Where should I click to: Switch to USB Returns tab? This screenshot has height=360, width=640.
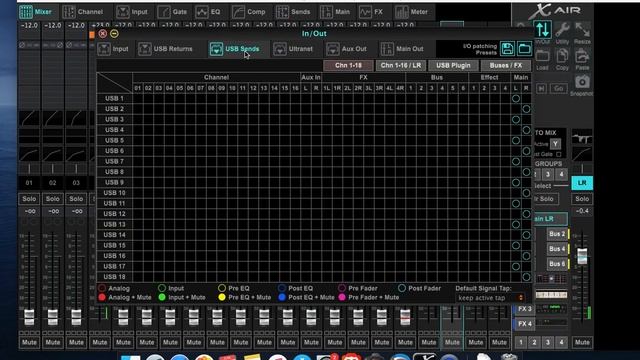tap(165, 49)
